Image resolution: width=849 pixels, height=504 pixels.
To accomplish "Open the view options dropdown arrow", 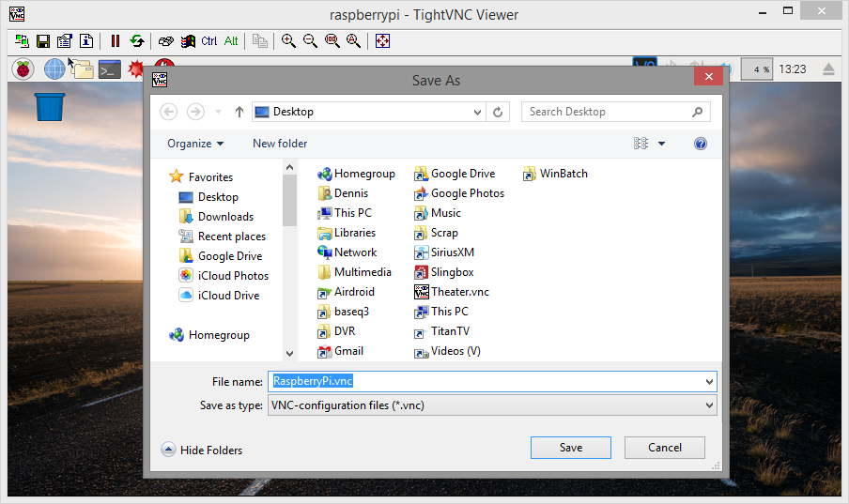I will click(x=662, y=144).
